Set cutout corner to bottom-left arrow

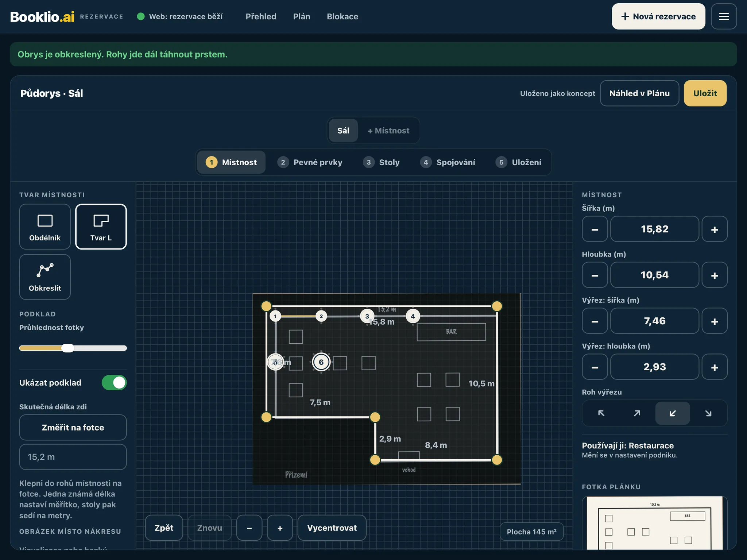[673, 413]
